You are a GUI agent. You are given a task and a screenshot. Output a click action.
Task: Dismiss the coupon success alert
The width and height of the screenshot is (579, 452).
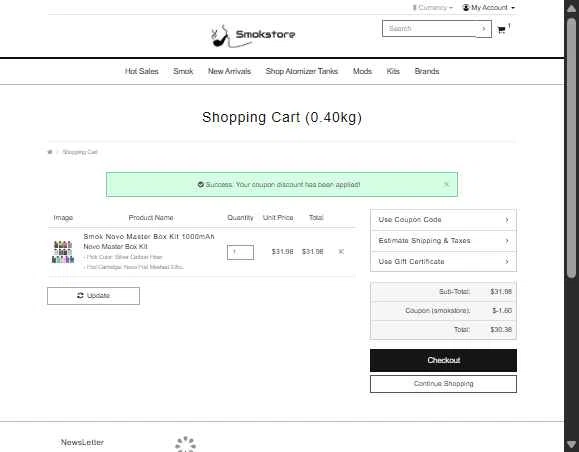(446, 184)
